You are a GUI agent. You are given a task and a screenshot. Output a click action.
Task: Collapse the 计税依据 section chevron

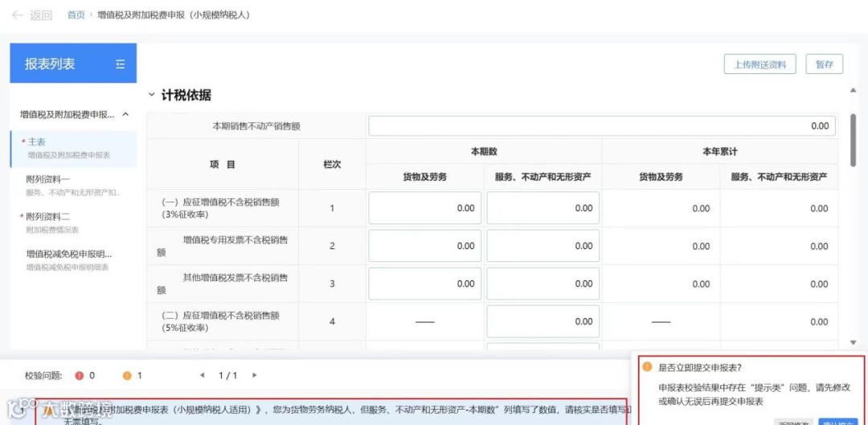click(152, 95)
